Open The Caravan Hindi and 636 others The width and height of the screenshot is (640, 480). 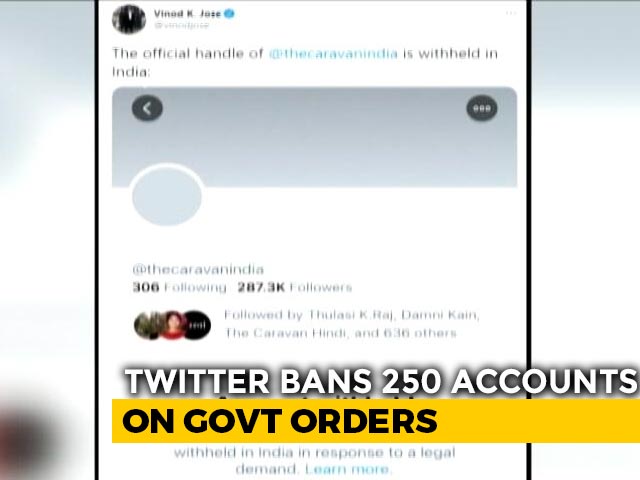[341, 333]
